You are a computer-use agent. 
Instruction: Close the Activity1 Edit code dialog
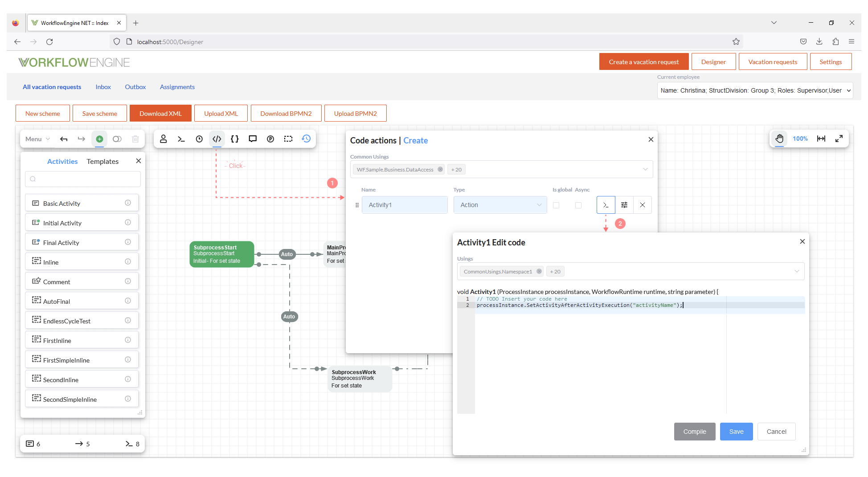[x=802, y=241]
